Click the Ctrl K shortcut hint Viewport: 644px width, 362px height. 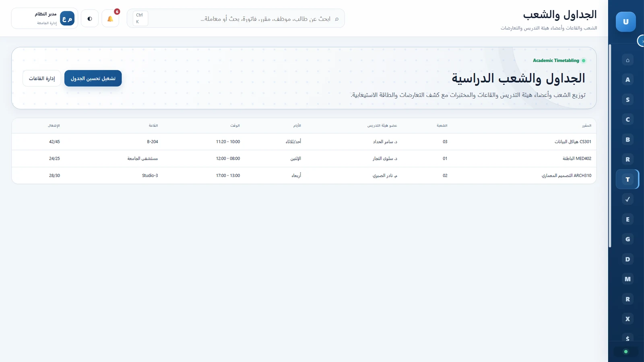140,19
